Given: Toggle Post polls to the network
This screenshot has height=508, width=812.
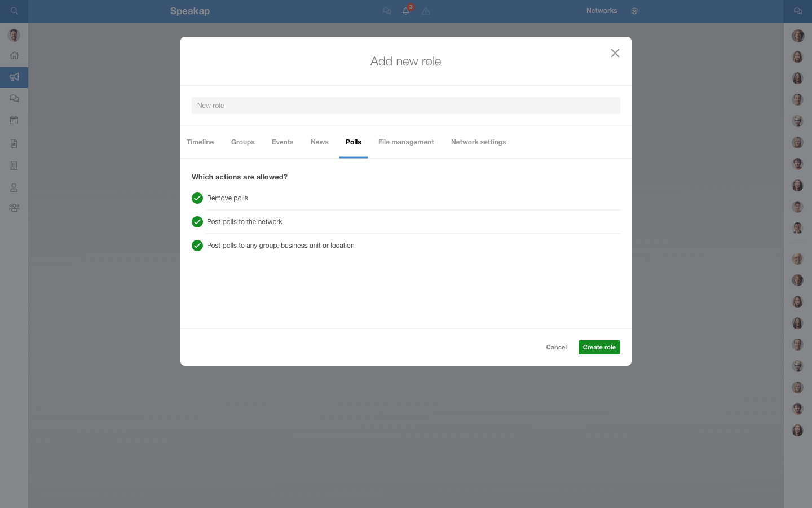Looking at the screenshot, I should 197,222.
